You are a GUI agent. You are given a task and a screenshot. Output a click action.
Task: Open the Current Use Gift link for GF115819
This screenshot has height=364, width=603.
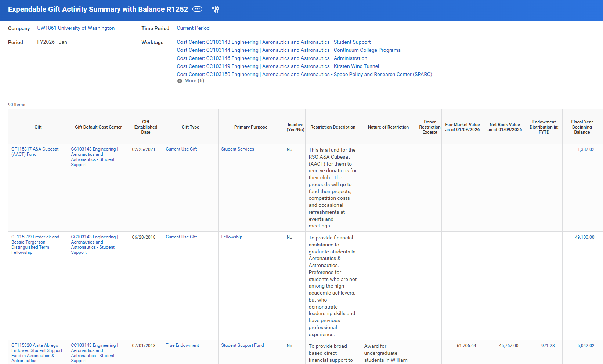pyautogui.click(x=181, y=237)
